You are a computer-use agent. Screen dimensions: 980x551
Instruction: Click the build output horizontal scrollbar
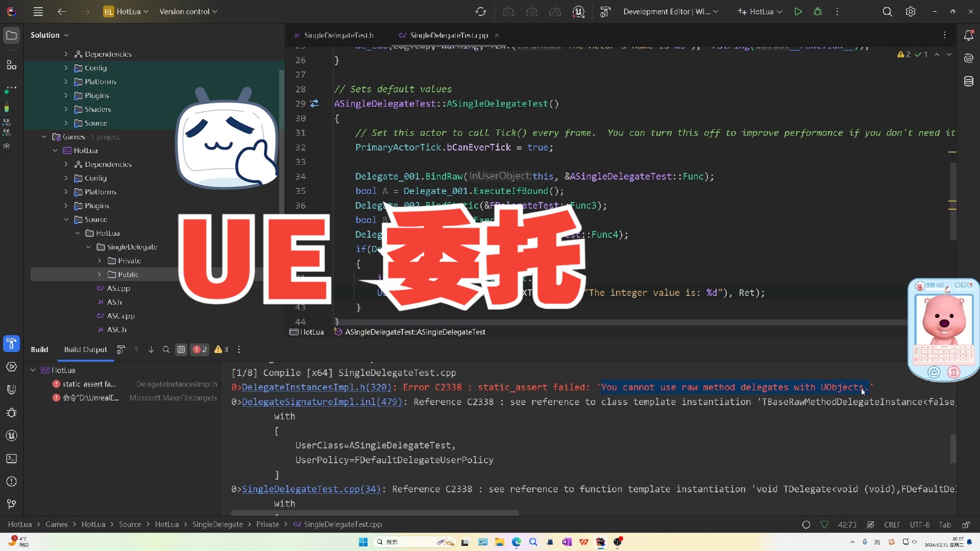coord(375,513)
